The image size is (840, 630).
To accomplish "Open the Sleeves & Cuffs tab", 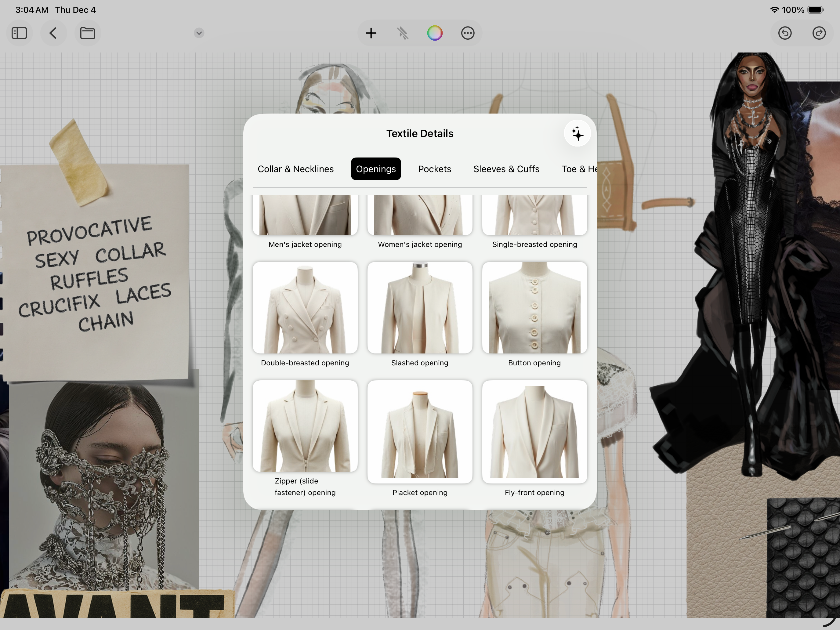I will tap(506, 169).
